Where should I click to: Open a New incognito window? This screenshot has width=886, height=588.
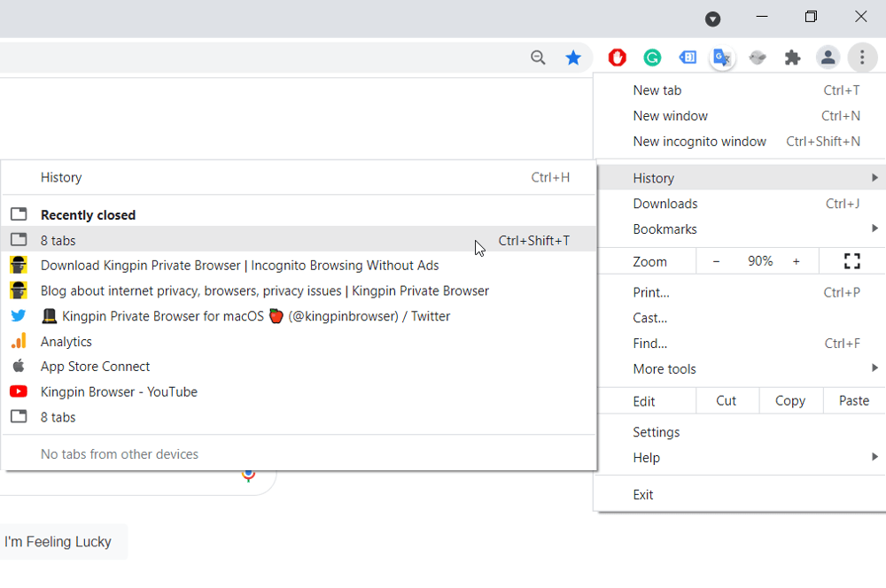tap(699, 141)
